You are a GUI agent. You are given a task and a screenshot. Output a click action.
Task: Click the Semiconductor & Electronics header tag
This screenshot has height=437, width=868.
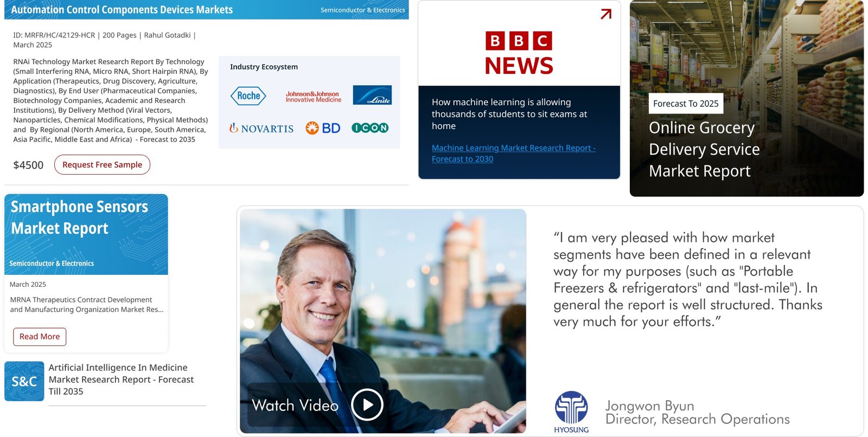(x=362, y=10)
